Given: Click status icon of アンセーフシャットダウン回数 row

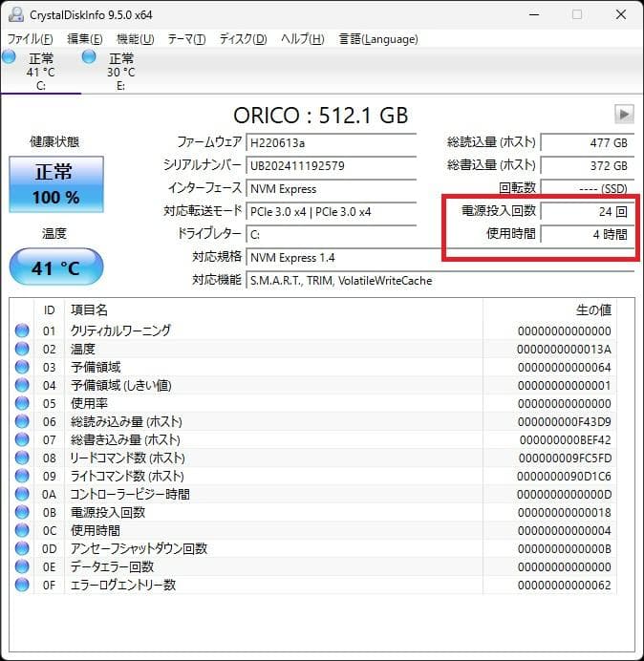Looking at the screenshot, I should (x=22, y=548).
